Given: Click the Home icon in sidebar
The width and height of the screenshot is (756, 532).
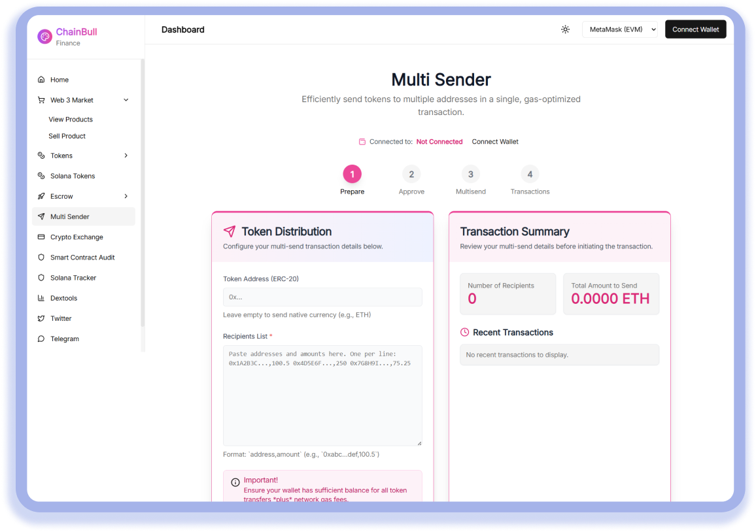Looking at the screenshot, I should coord(42,80).
